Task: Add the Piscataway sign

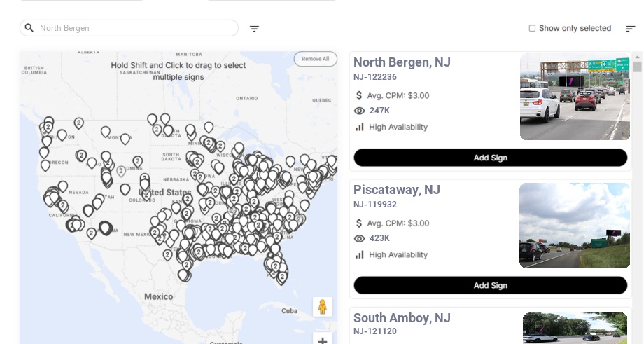Action: tap(490, 285)
